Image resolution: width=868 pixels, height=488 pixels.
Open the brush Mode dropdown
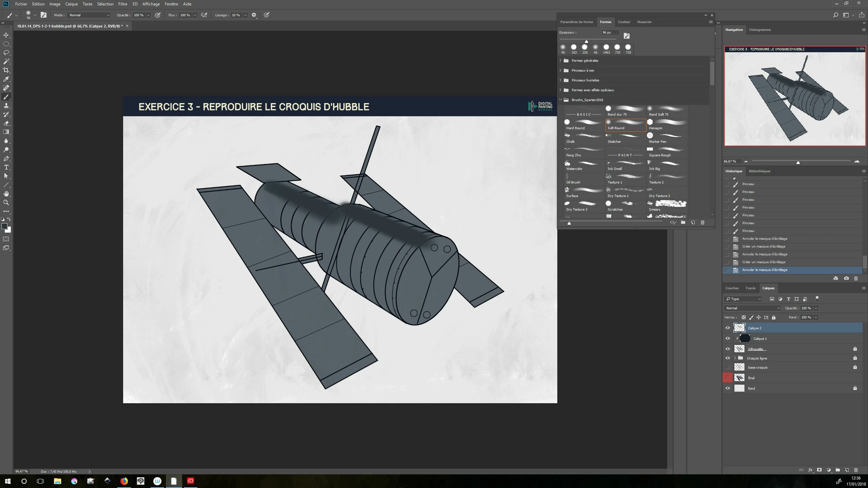point(90,15)
